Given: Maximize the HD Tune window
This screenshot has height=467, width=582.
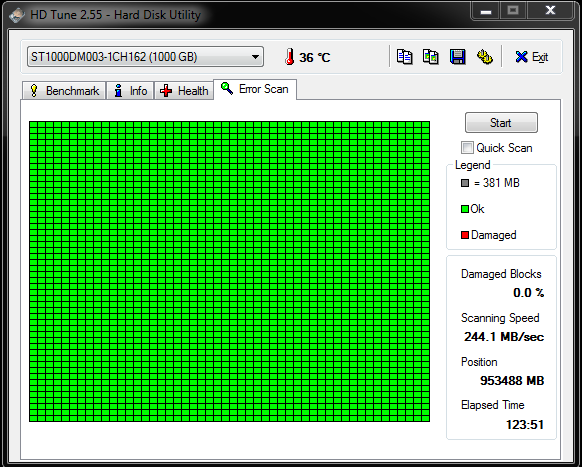Looking at the screenshot, I should tap(513, 11).
